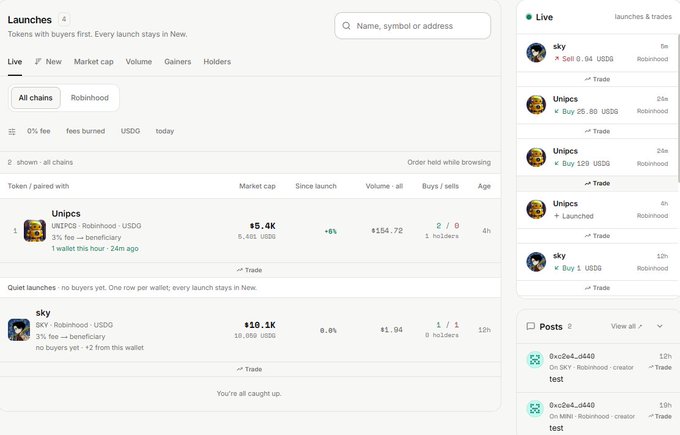Click Trade on the MINI post
The width and height of the screenshot is (680, 435).
coord(660,416)
